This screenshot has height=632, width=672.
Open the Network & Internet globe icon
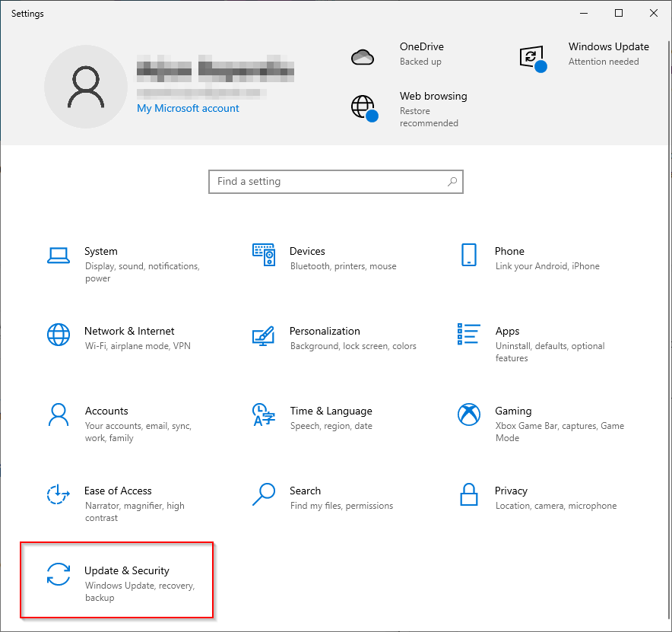[59, 335]
